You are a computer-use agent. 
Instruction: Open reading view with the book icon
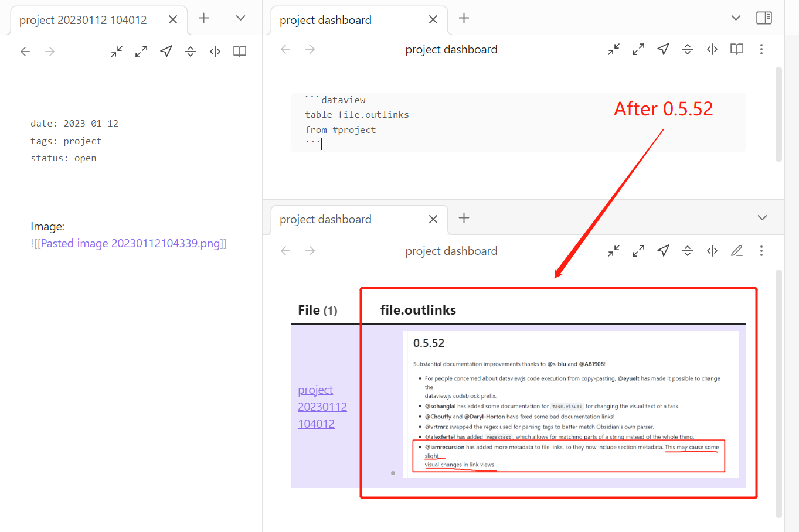pos(736,49)
